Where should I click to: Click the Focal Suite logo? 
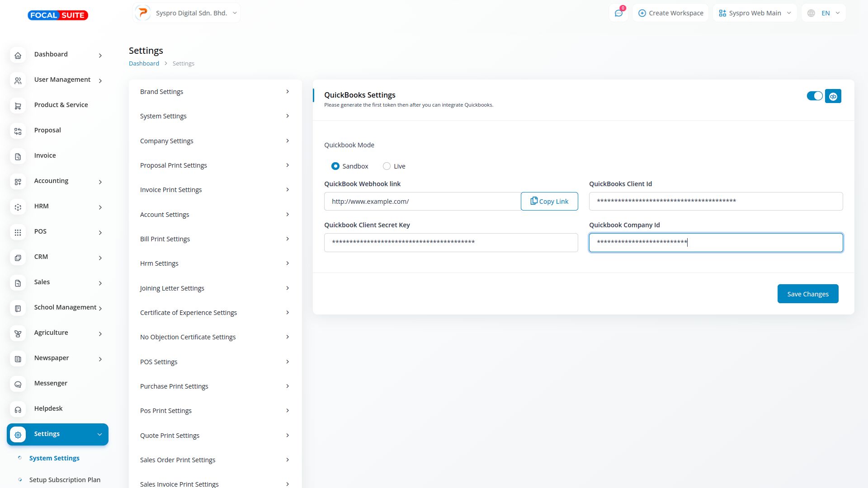(x=58, y=15)
